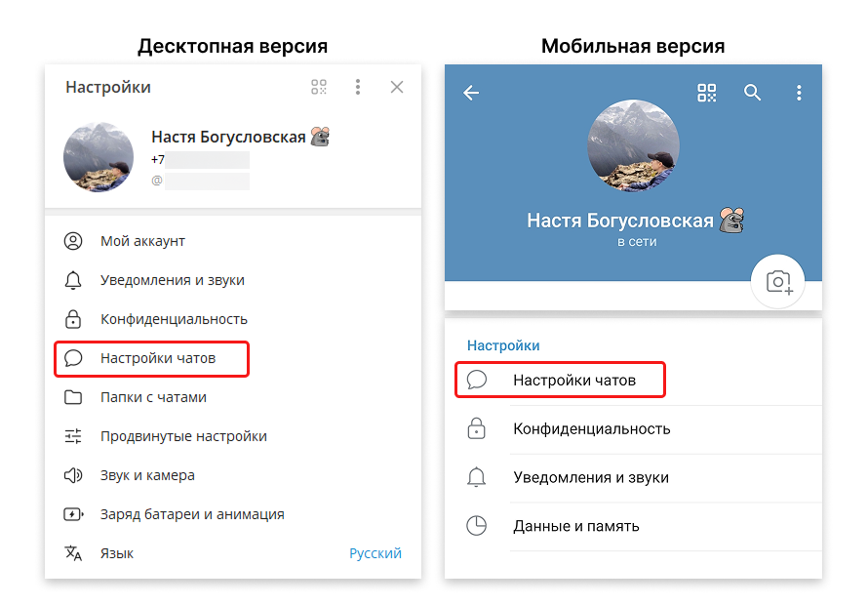The image size is (868, 605).
Task: Close the desktop settings window
Action: [397, 88]
